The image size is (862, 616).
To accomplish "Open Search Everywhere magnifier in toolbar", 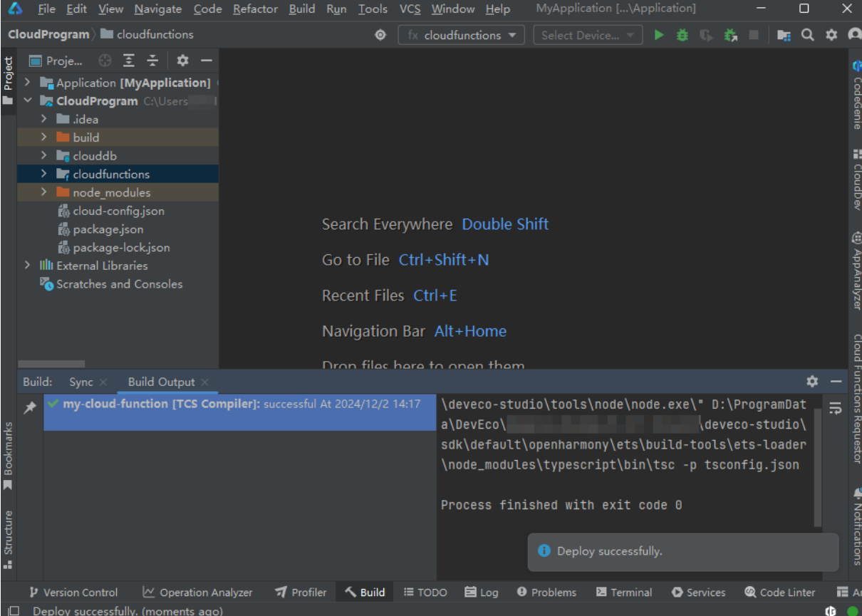I will (807, 35).
